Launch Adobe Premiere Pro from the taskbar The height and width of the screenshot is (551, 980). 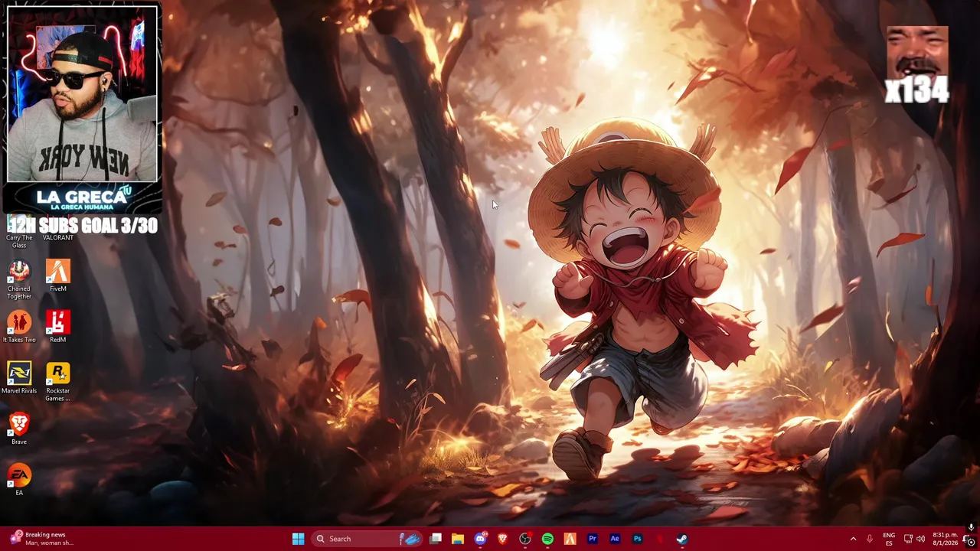tap(592, 539)
